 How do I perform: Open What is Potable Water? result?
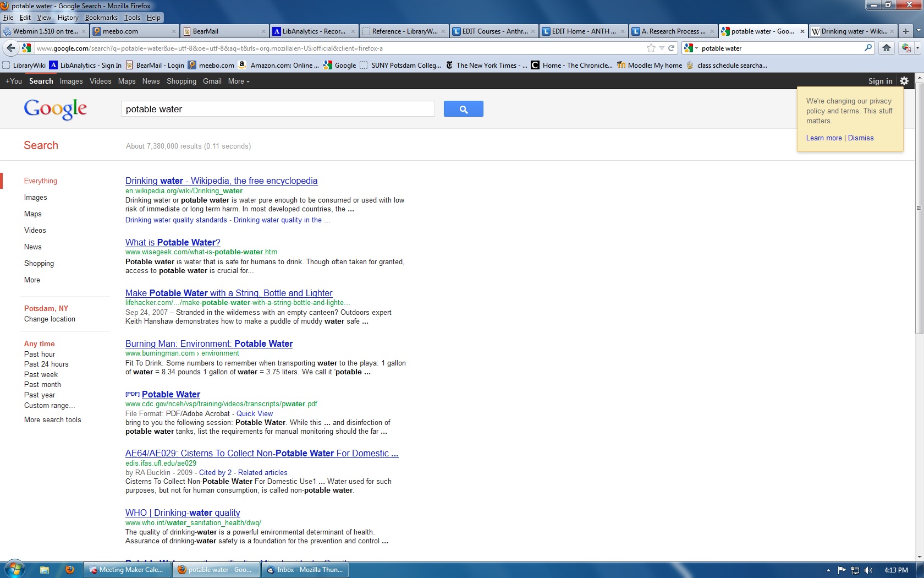[173, 242]
